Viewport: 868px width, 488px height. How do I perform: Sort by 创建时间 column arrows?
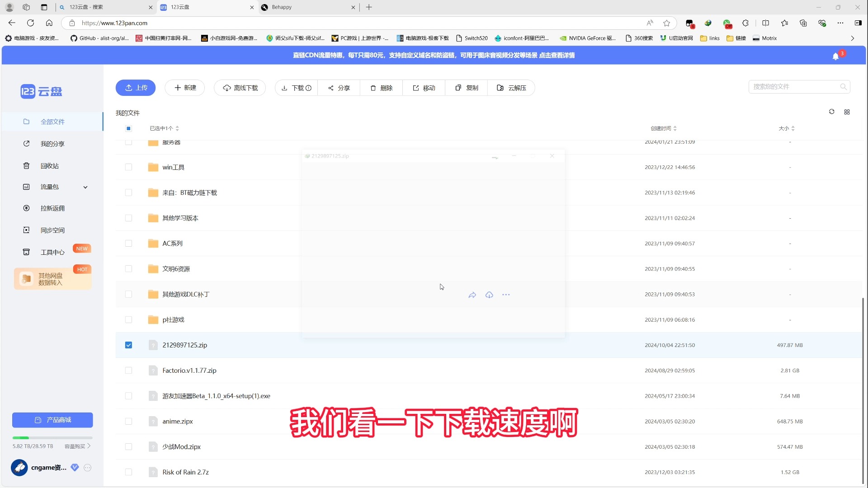(675, 128)
